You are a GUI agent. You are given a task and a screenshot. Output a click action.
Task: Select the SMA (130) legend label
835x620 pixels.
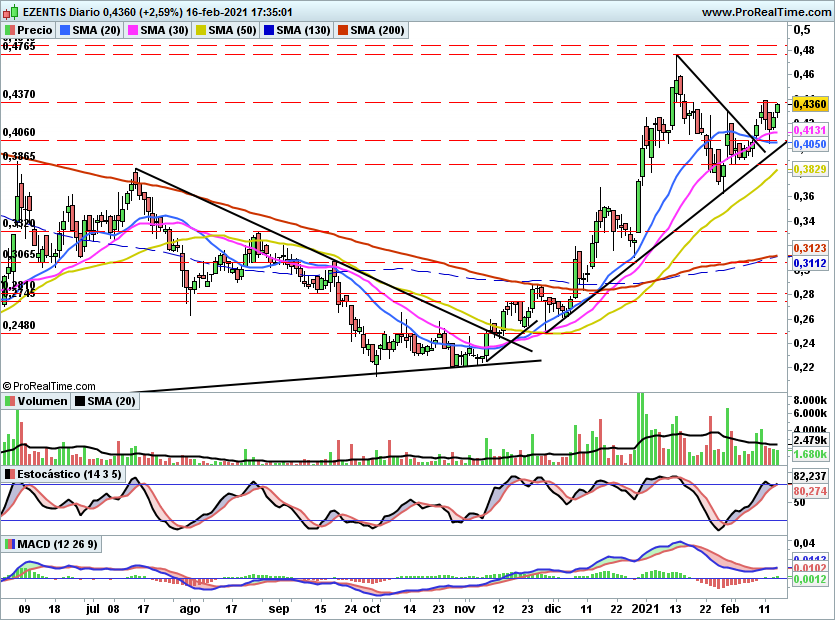coord(302,31)
